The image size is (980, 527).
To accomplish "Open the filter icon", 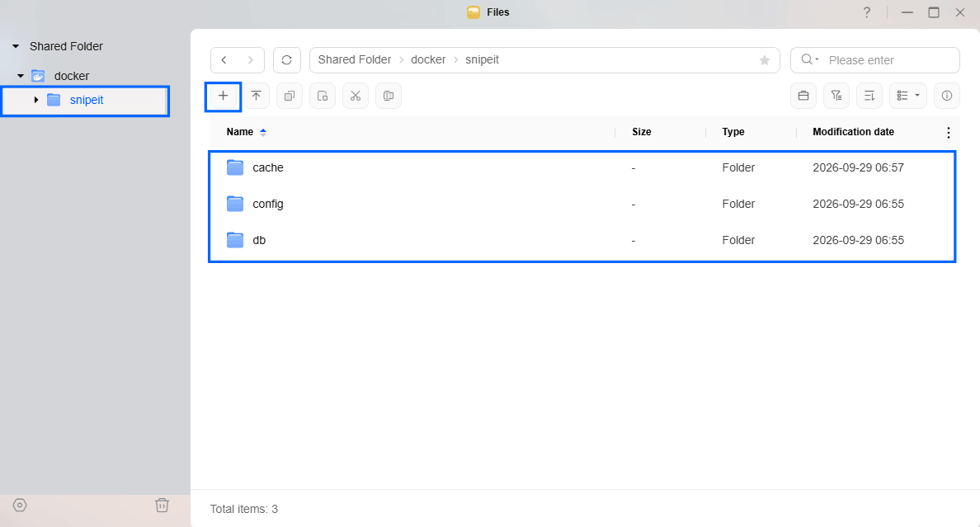I will click(836, 96).
